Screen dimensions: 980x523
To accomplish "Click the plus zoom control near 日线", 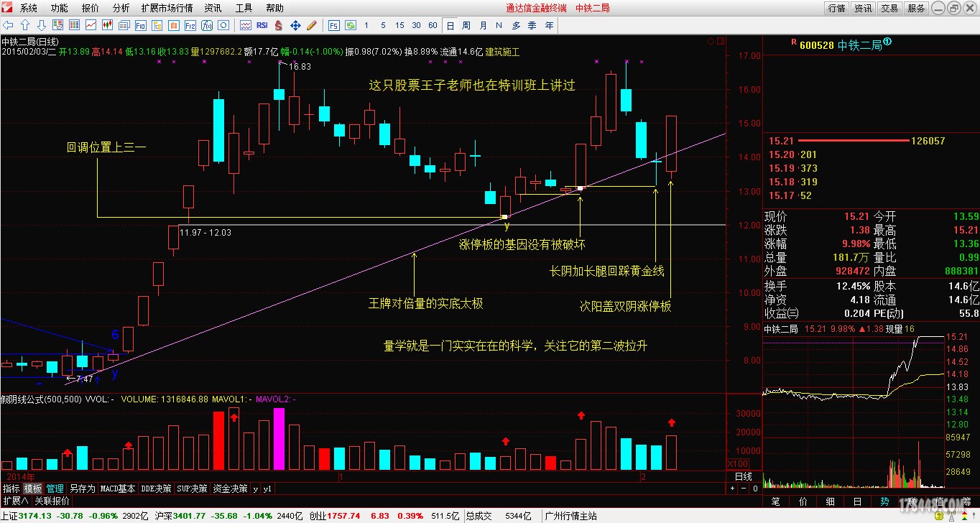I will [x=733, y=489].
